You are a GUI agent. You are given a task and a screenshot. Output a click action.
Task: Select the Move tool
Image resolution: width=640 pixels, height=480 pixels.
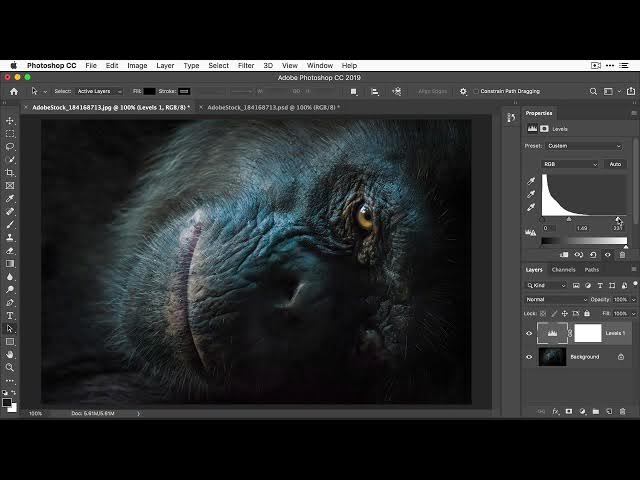(x=10, y=121)
